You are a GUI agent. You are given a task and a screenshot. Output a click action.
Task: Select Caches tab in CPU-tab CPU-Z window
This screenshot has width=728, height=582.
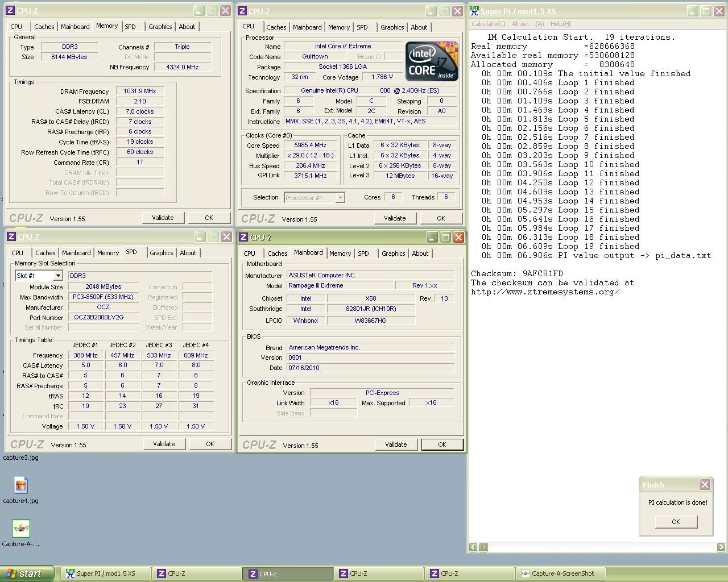[x=276, y=27]
